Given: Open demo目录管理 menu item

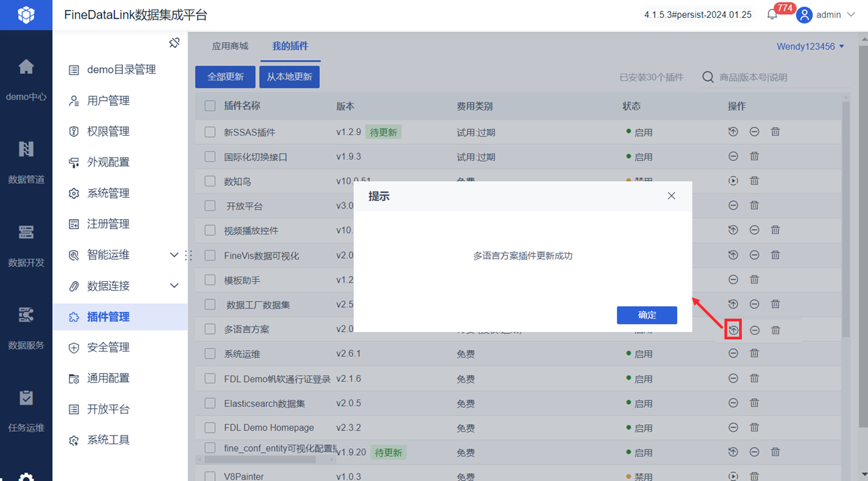Looking at the screenshot, I should coord(120,69).
